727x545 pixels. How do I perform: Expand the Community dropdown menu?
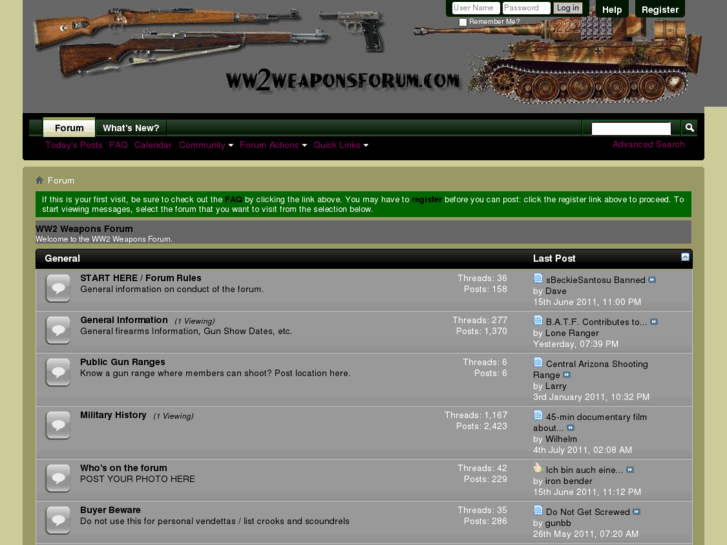click(x=206, y=145)
